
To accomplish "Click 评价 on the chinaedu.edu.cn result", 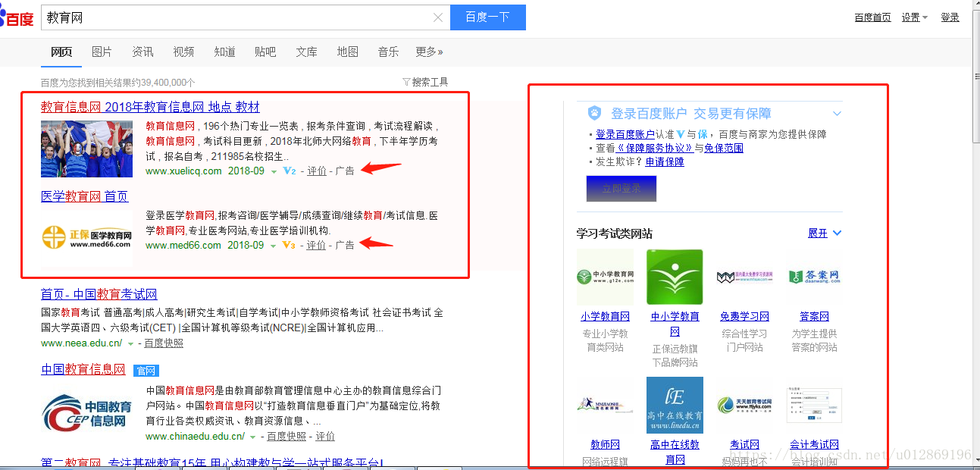I will coord(325,437).
